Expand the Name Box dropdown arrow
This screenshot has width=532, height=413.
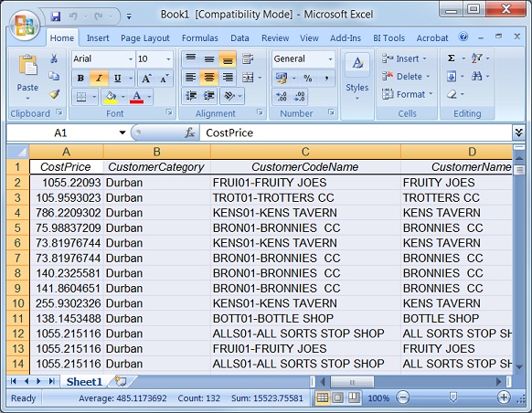[122, 132]
